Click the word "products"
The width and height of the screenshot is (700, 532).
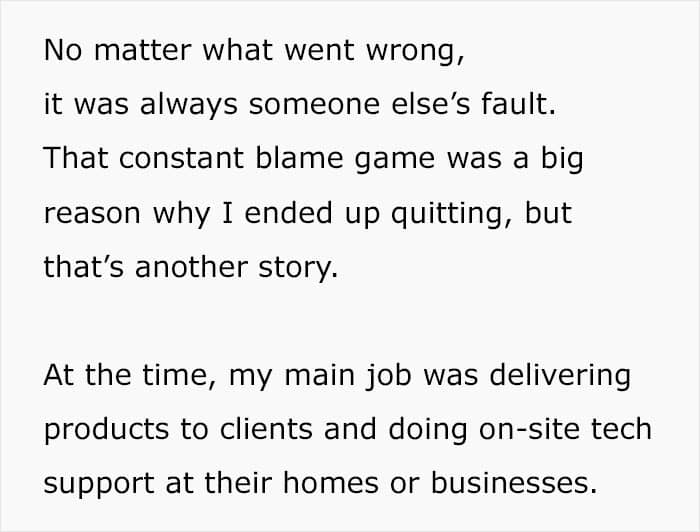(x=106, y=430)
